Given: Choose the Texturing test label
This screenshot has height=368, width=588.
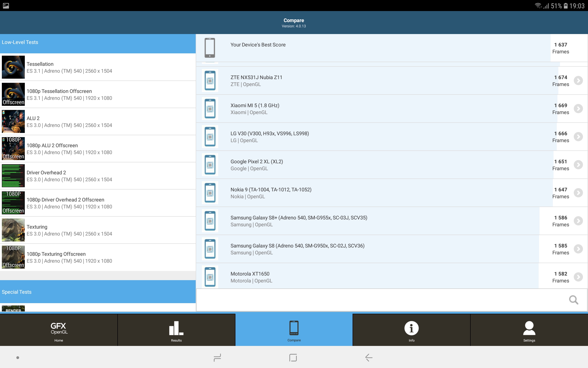Looking at the screenshot, I should 37,227.
